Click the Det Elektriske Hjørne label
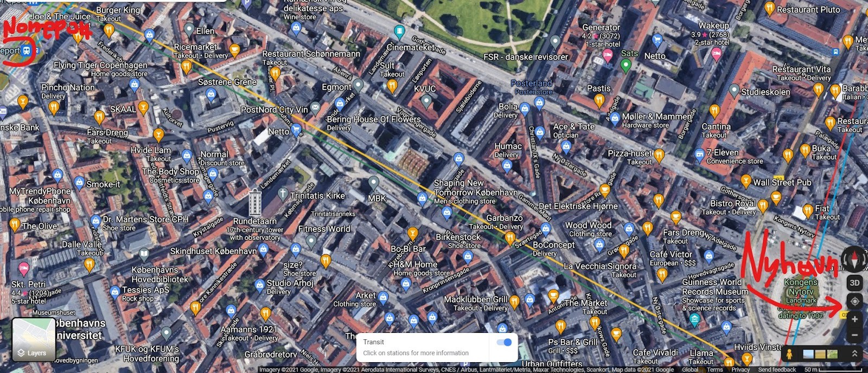This screenshot has width=868, height=373. [578, 206]
